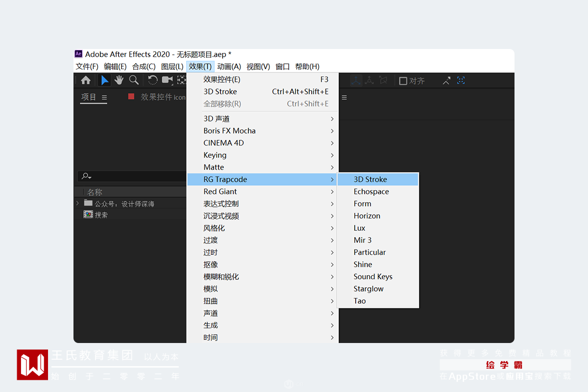Image resolution: width=588 pixels, height=392 pixels.
Task: Open the 风格化 submenu
Action: [x=262, y=228]
